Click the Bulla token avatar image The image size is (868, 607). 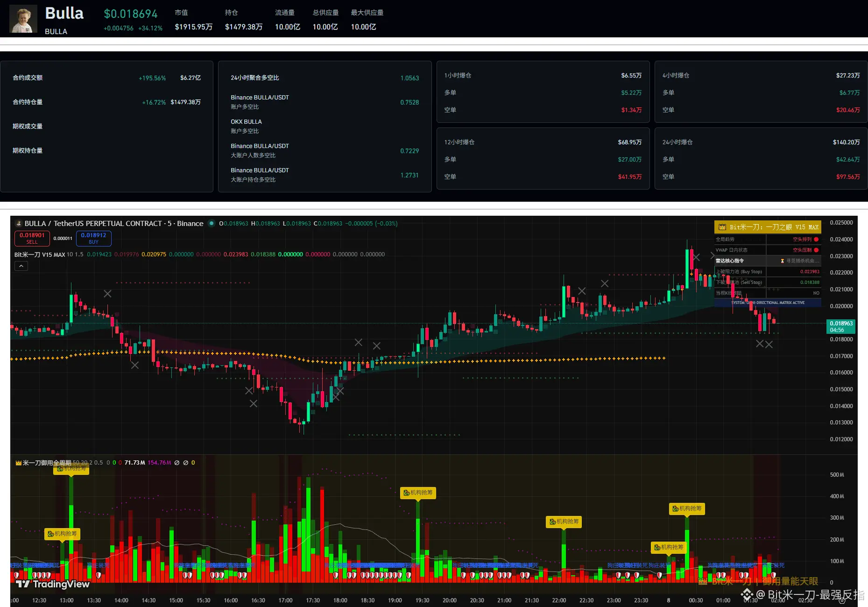(x=23, y=19)
